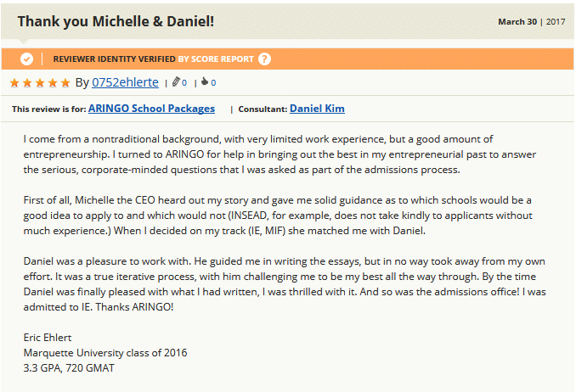Click the pencil comments icon
This screenshot has height=392, width=576.
coord(176,81)
